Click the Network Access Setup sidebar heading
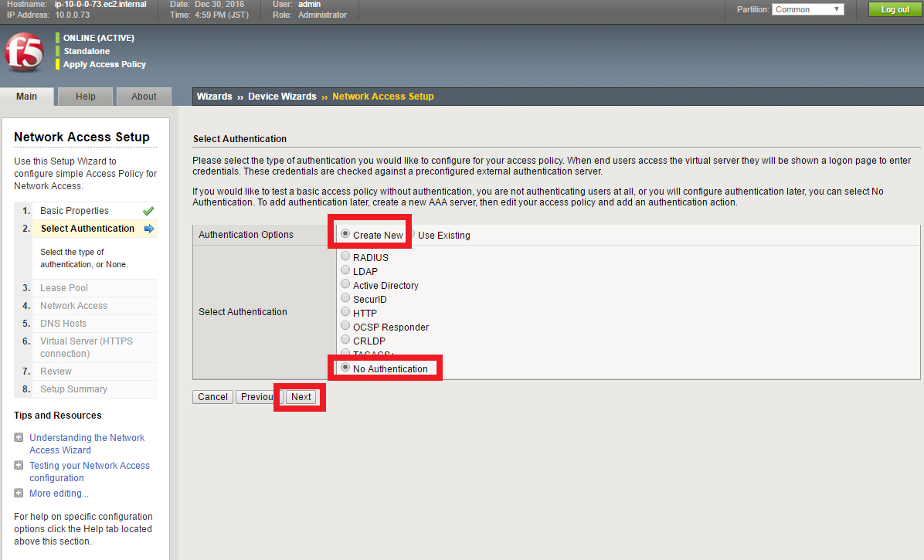 coord(82,137)
